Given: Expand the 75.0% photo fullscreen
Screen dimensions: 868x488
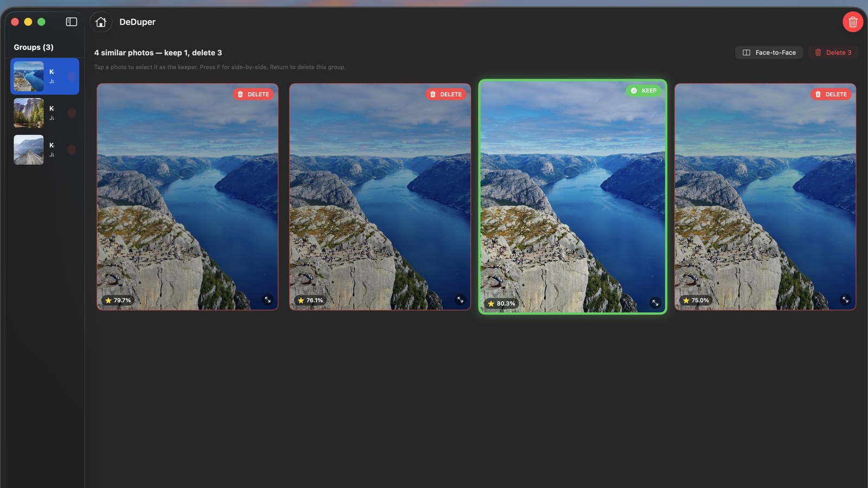Looking at the screenshot, I should (845, 299).
